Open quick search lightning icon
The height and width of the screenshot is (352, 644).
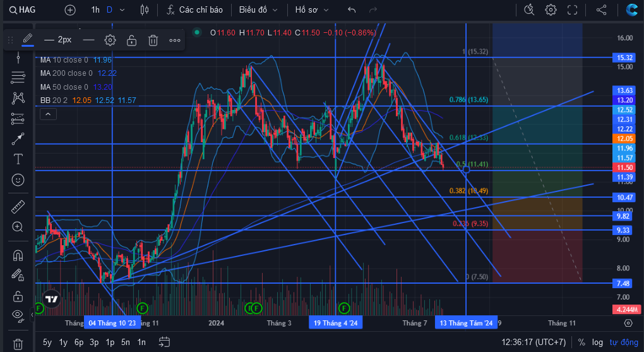click(x=529, y=10)
